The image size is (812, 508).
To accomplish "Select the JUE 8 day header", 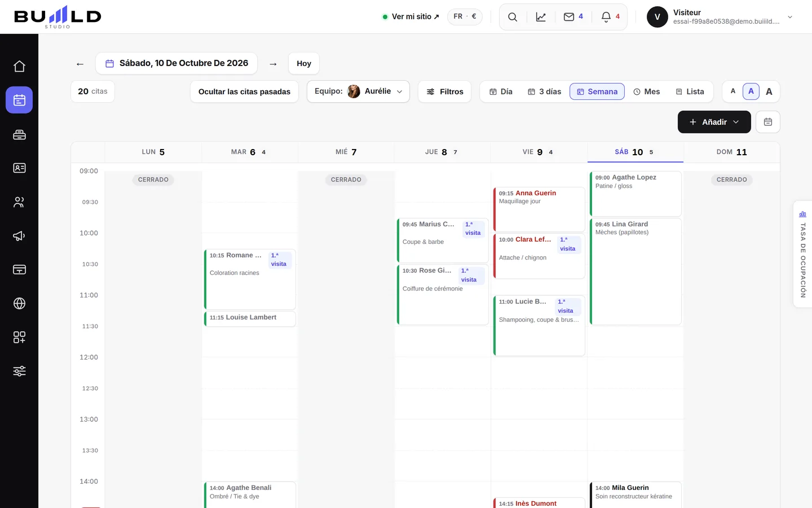I will click(442, 152).
